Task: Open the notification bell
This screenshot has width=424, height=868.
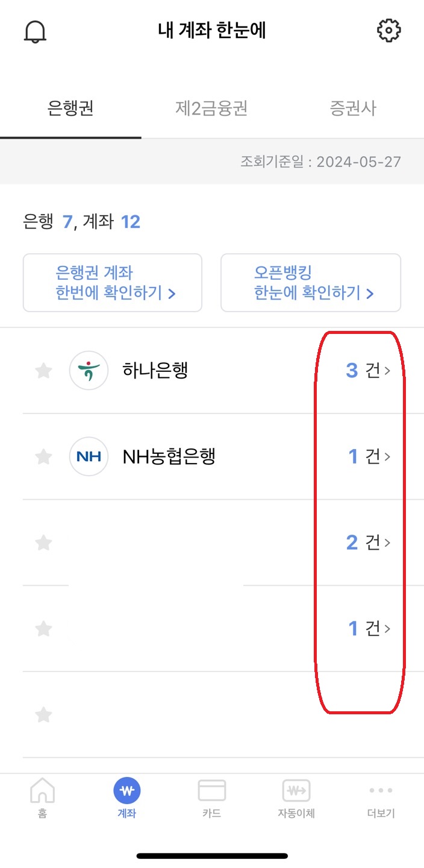Action: coord(36,30)
